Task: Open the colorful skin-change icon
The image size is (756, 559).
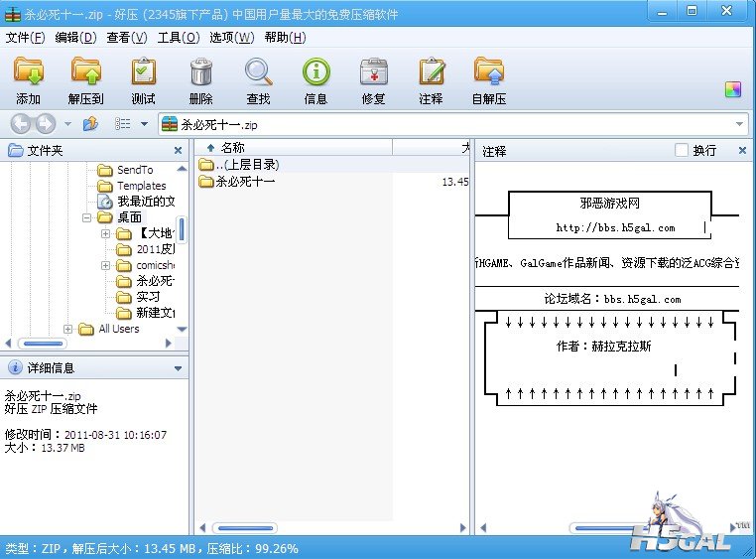Action: [x=733, y=89]
